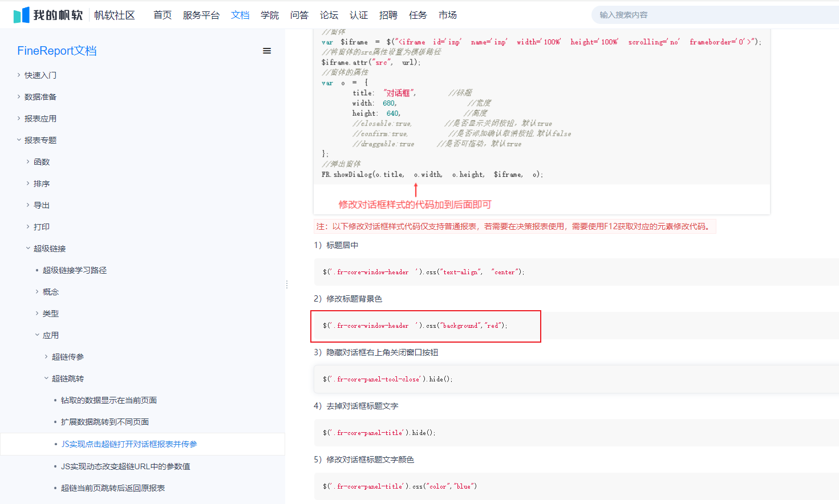This screenshot has width=839, height=504.
Task: Open the 招聘 nav item
Action: [x=388, y=15]
